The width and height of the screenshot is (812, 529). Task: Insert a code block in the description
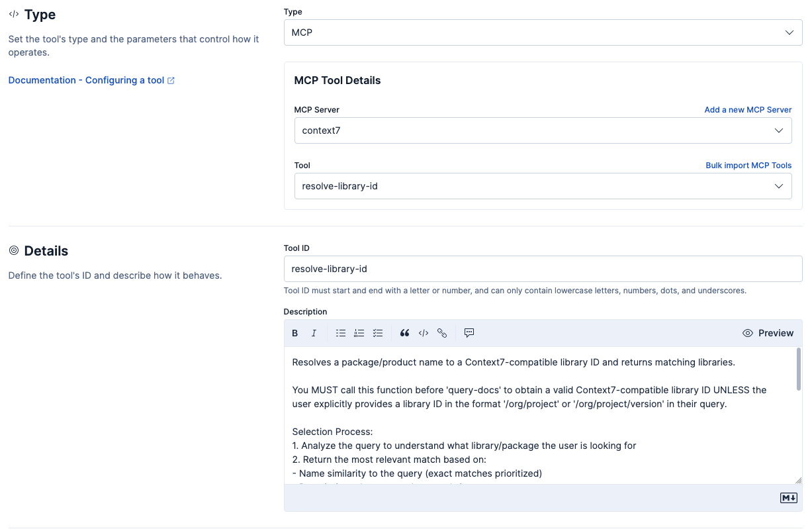(x=423, y=333)
